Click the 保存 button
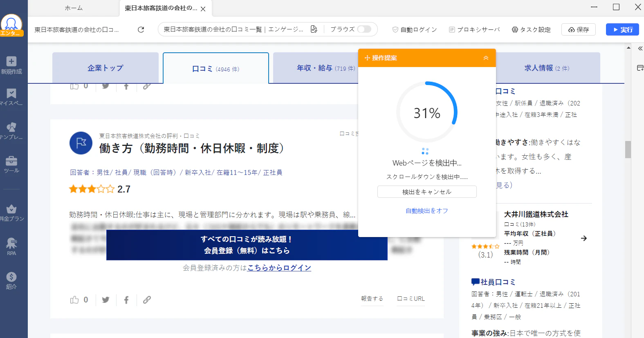Screen dimensions: 644x338 point(579,29)
